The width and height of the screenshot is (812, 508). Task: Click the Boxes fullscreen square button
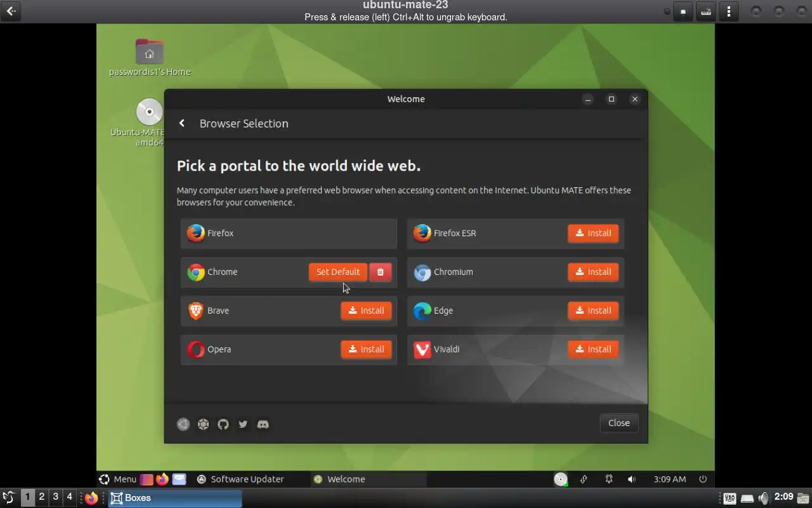(683, 11)
